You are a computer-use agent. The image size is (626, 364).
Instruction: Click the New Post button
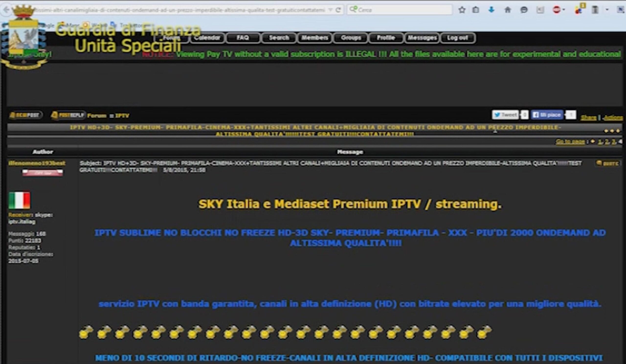25,115
